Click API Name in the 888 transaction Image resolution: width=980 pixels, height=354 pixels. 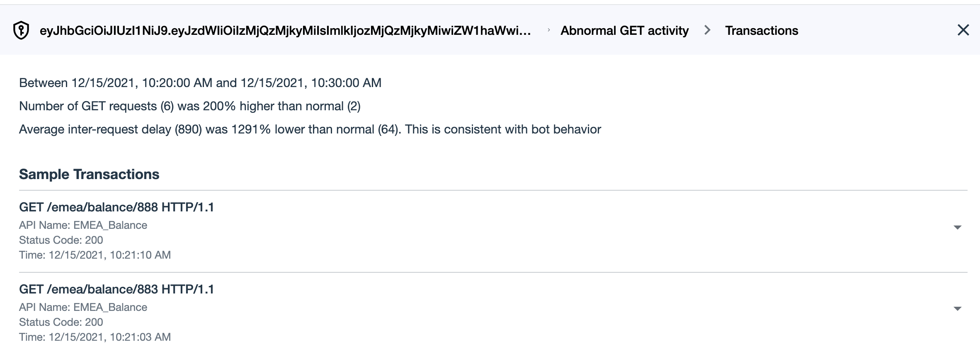click(83, 225)
